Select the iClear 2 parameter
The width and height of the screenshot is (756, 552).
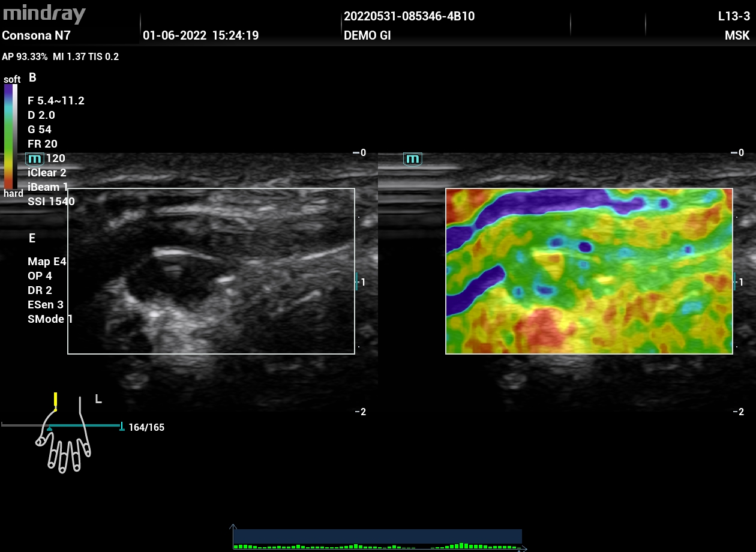(x=47, y=173)
